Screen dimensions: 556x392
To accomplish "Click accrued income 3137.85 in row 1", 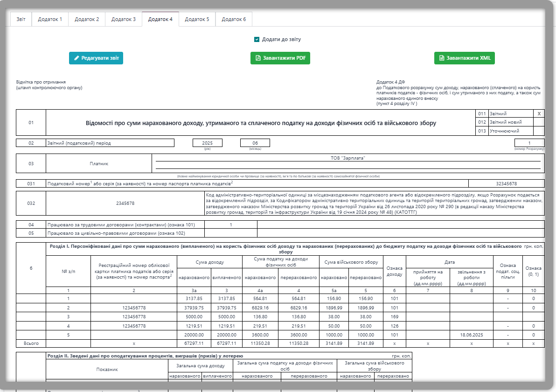I will [x=194, y=299].
